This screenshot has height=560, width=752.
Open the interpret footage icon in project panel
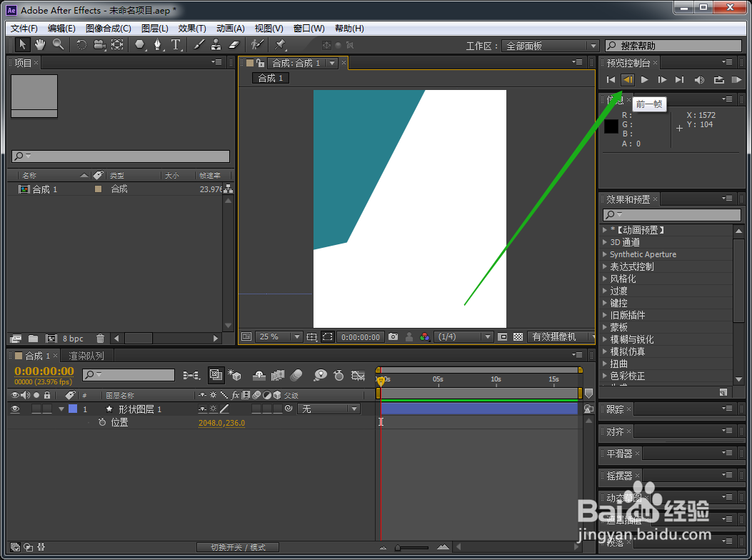coord(16,339)
